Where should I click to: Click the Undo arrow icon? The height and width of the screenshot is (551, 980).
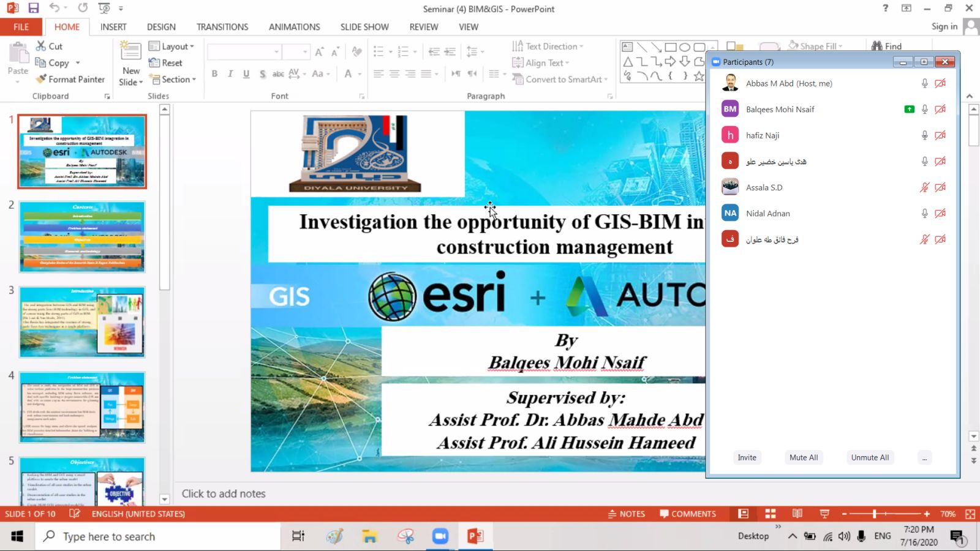[x=55, y=8]
